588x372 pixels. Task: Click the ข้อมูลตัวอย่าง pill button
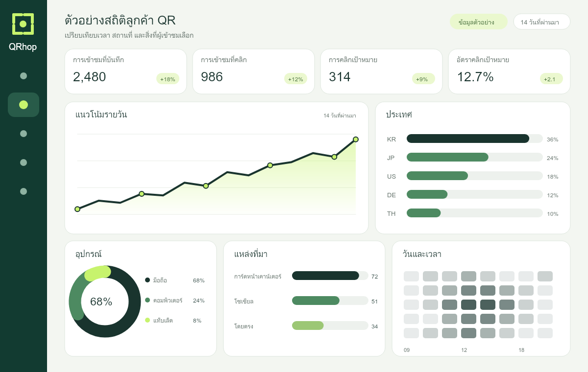[x=479, y=22]
